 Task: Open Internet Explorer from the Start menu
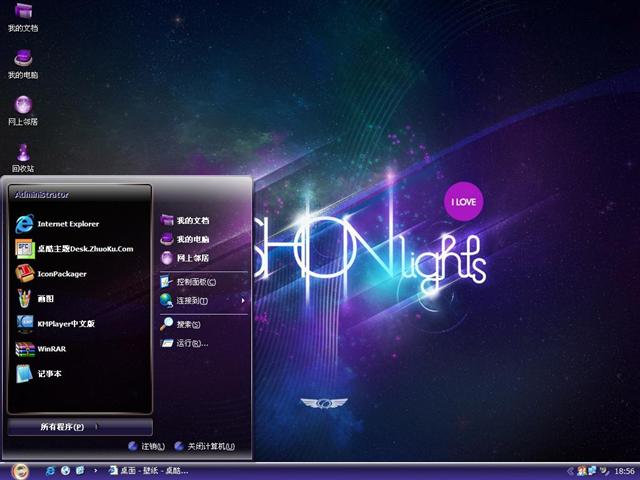point(68,224)
